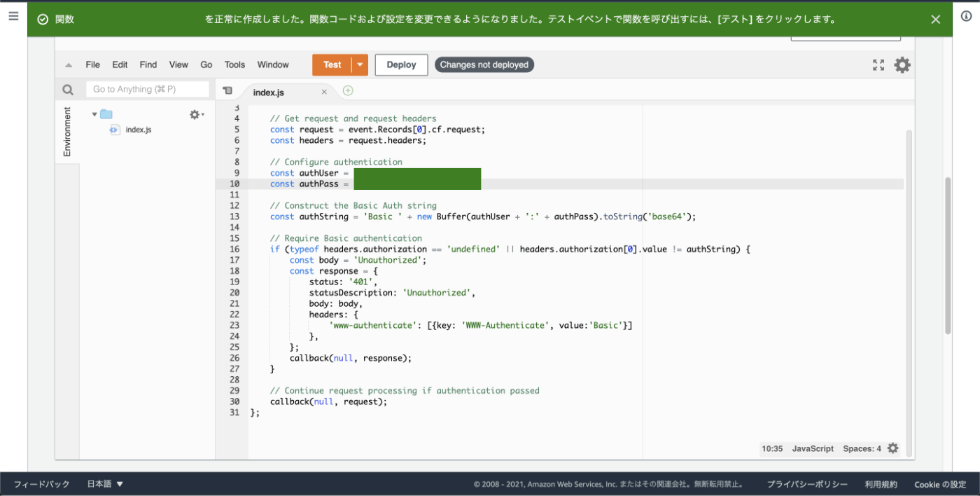Click the orange Test button
Screen dimensions: 980x496
[332, 64]
